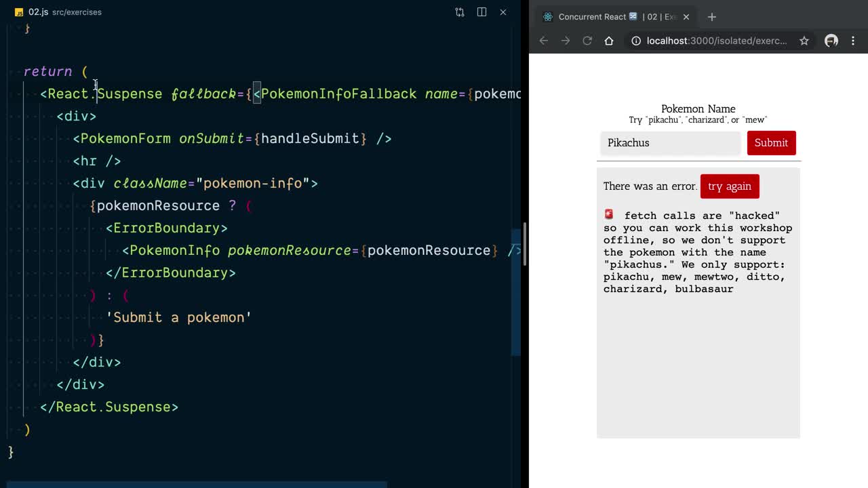The width and height of the screenshot is (868, 488).
Task: Click the try again button
Action: pos(729,186)
